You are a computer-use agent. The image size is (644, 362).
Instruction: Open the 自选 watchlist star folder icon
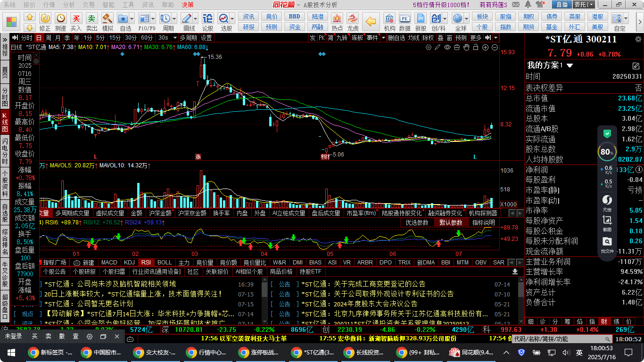123,18
